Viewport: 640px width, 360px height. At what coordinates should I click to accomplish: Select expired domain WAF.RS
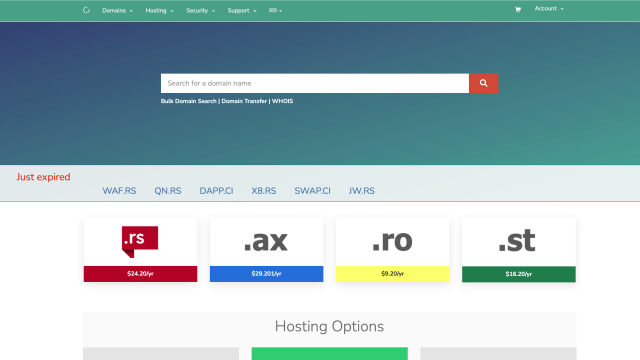pyautogui.click(x=119, y=191)
